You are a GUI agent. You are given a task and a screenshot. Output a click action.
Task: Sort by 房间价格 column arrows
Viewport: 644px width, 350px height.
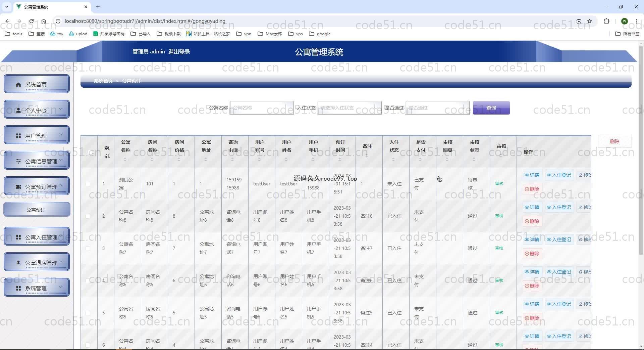tap(179, 160)
